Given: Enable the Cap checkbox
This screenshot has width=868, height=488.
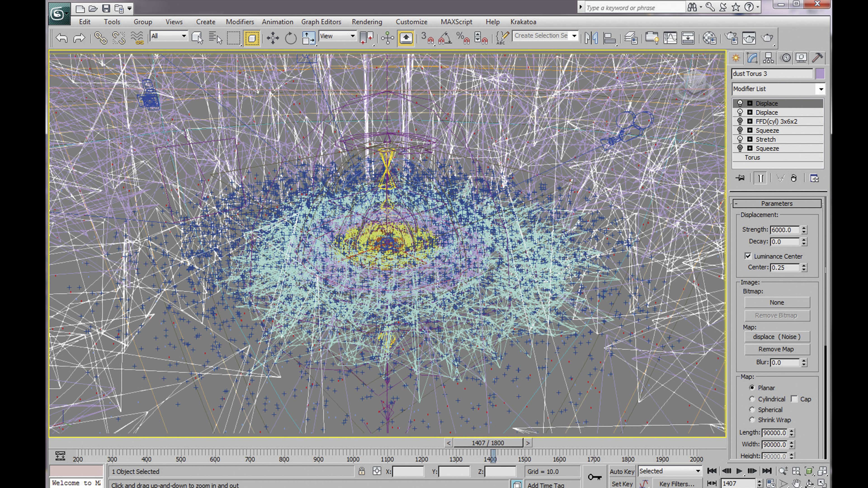Looking at the screenshot, I should (x=794, y=399).
